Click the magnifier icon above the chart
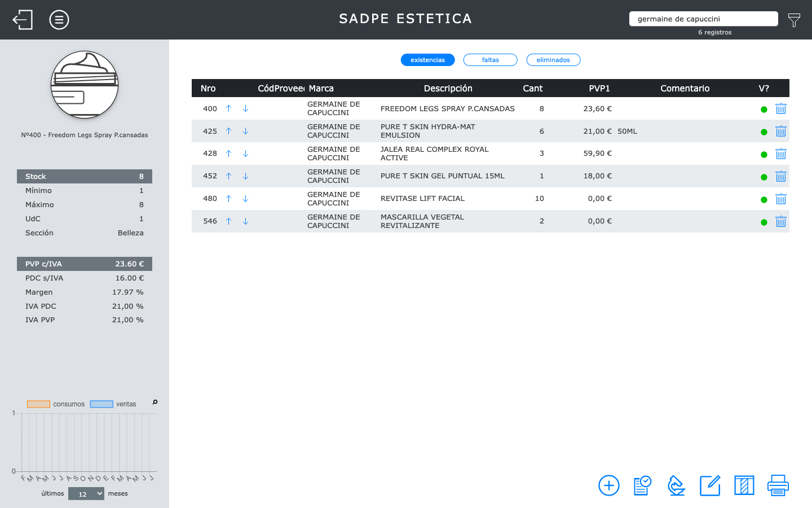This screenshot has width=812, height=508. click(x=155, y=402)
